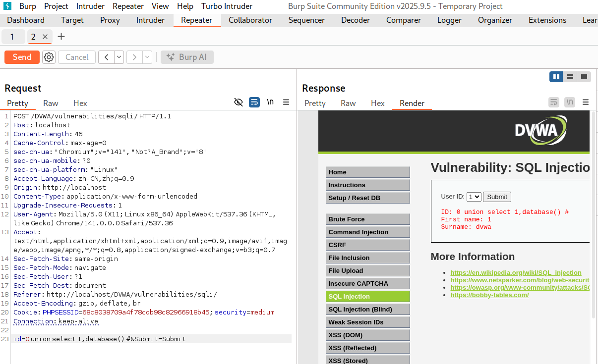This screenshot has width=598, height=364.
Task: Show Request in Raw view
Action: pyautogui.click(x=51, y=103)
